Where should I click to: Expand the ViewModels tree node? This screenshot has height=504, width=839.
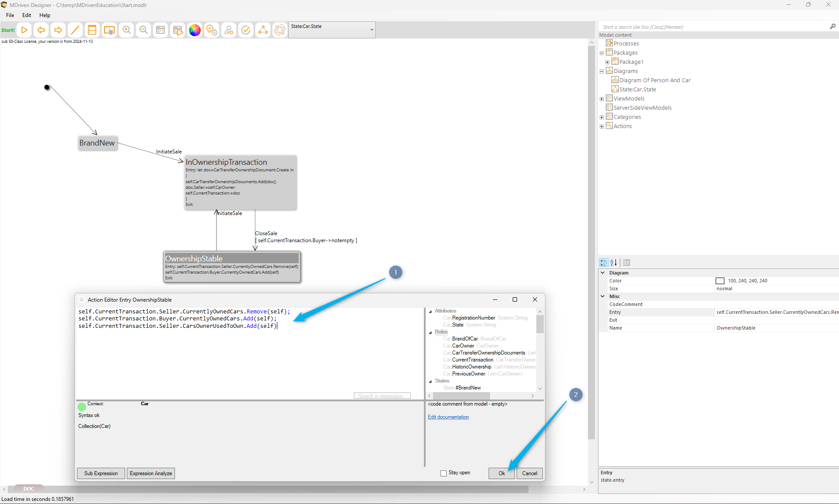click(601, 99)
